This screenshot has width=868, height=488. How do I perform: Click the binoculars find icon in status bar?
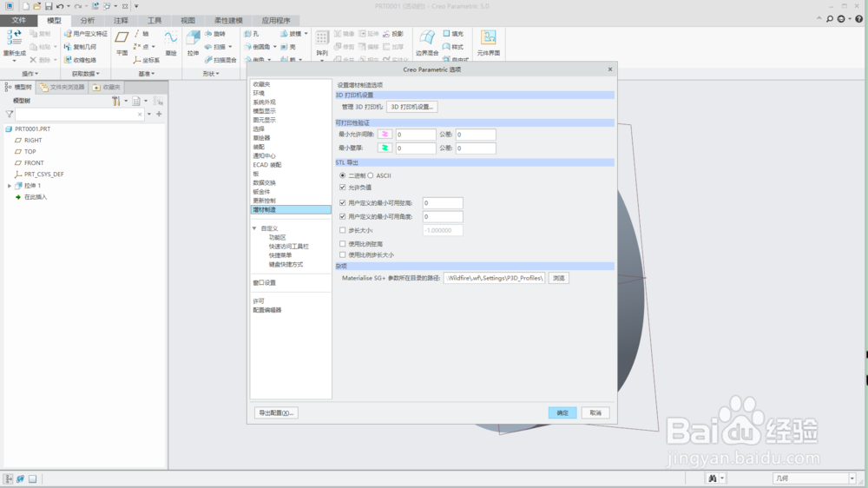coord(713,478)
